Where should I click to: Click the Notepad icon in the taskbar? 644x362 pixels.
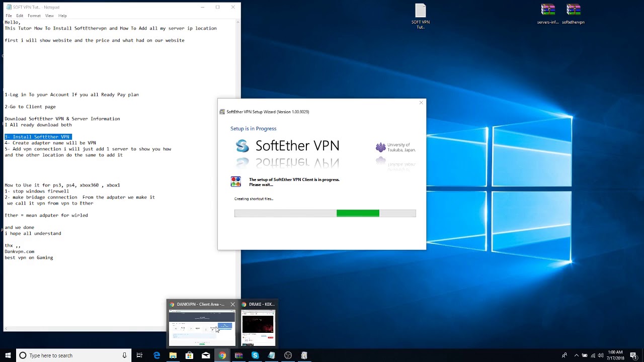271,355
